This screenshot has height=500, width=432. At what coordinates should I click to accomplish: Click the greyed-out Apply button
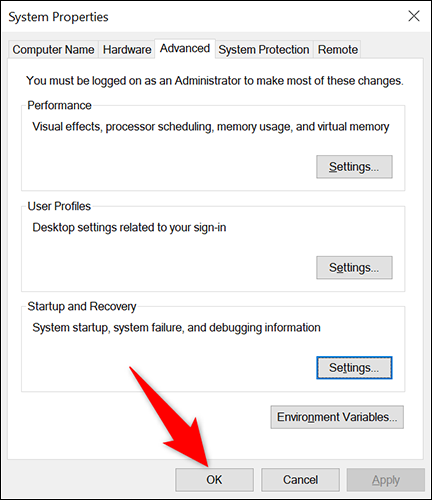(x=386, y=480)
